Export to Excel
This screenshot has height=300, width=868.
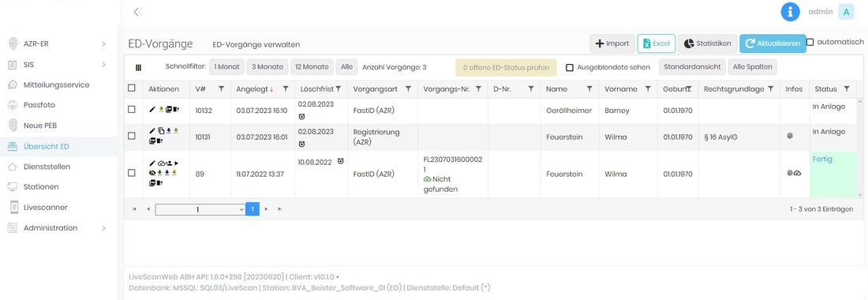(656, 43)
